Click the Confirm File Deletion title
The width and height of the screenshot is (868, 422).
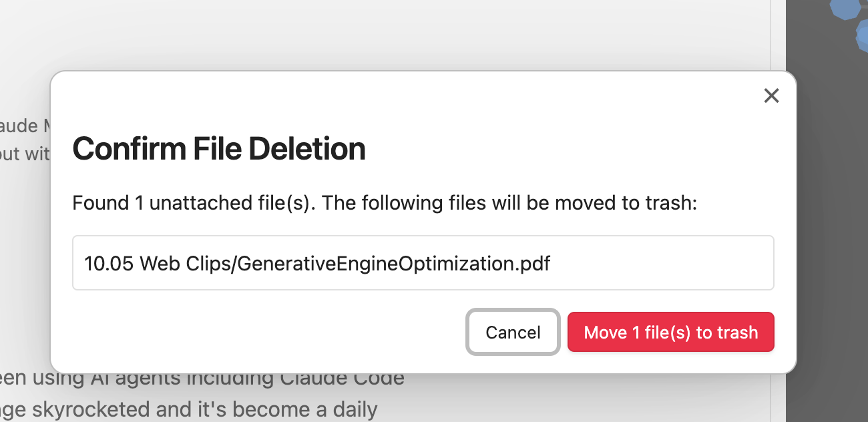tap(219, 148)
